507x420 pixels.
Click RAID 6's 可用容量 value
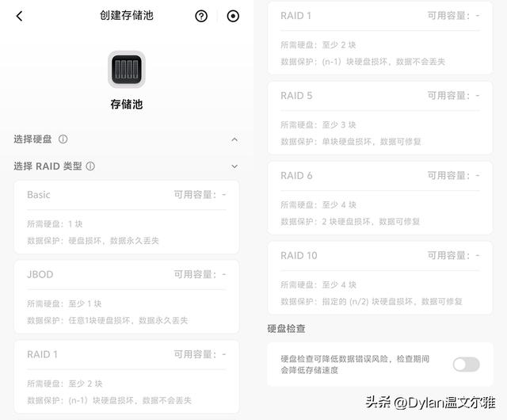(x=453, y=176)
